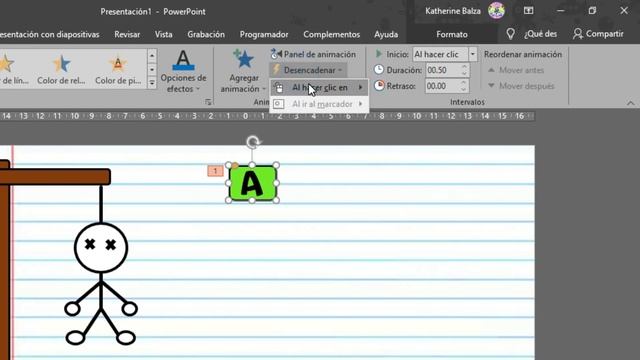Open the Ayuda ribbon tab
The image size is (640, 360).
coord(386,35)
